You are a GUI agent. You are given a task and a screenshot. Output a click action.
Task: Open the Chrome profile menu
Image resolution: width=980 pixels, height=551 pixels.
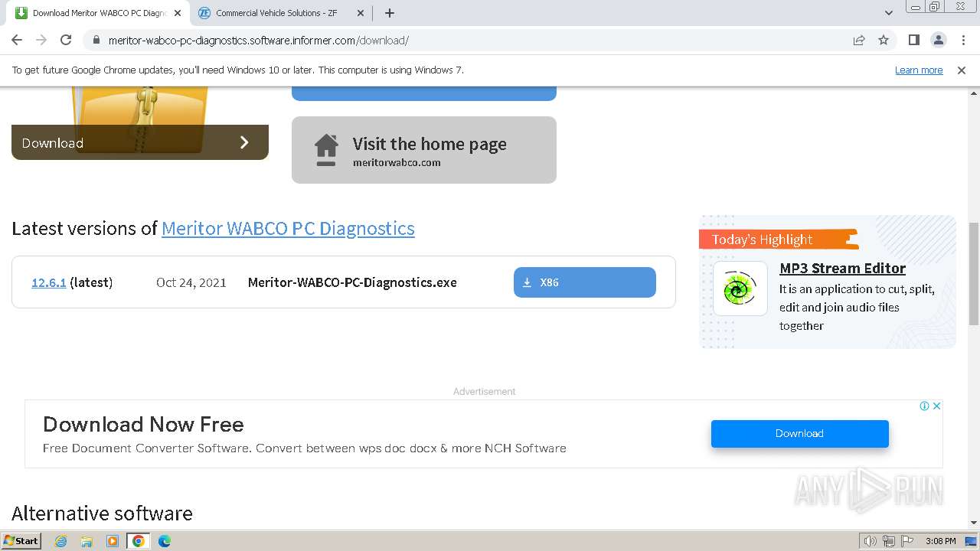pyautogui.click(x=938, y=40)
